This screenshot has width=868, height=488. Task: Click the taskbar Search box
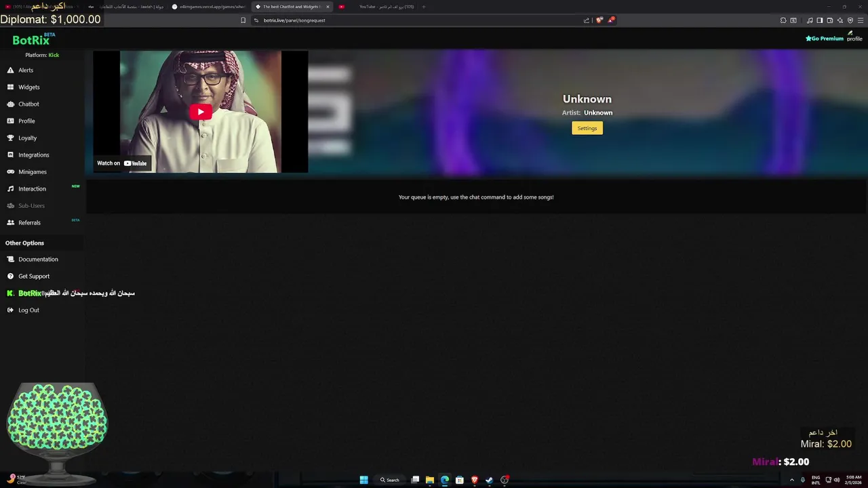[390, 480]
